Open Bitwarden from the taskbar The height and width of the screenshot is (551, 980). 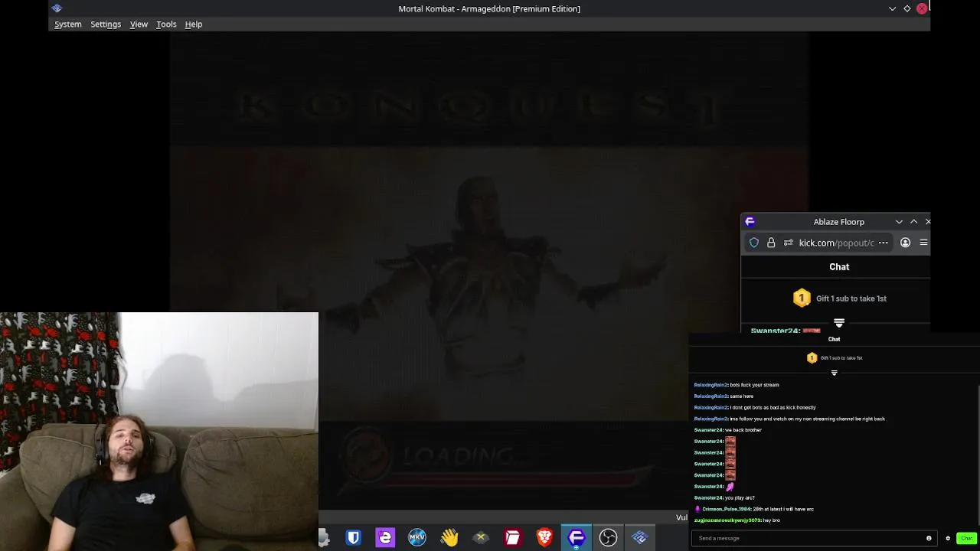[353, 538]
